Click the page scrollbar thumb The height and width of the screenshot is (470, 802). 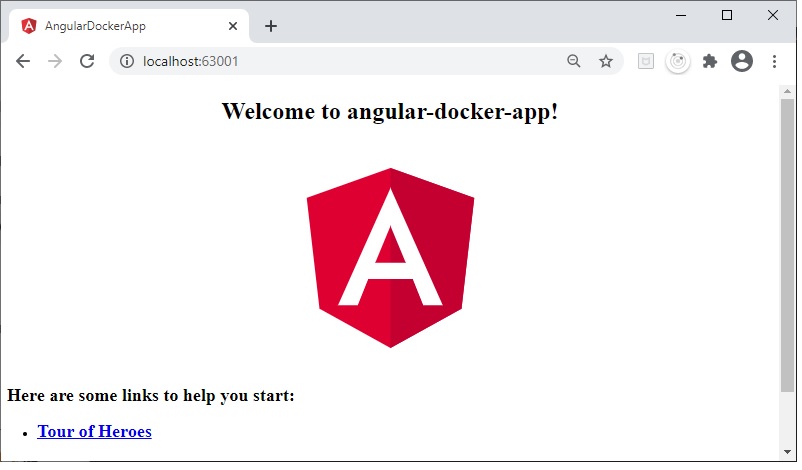pos(788,245)
